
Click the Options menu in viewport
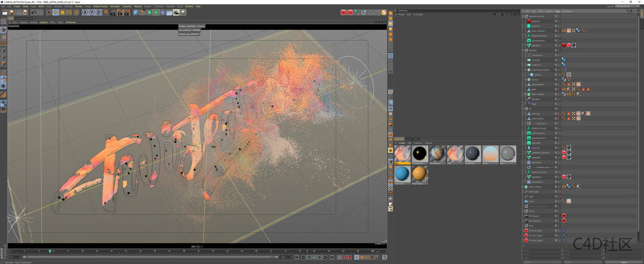(x=43, y=22)
